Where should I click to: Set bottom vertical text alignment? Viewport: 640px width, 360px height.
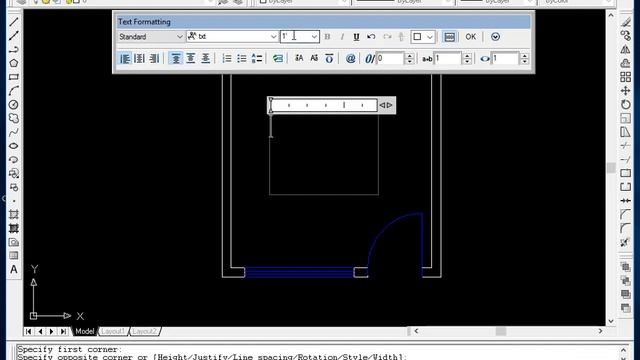pyautogui.click(x=205, y=58)
